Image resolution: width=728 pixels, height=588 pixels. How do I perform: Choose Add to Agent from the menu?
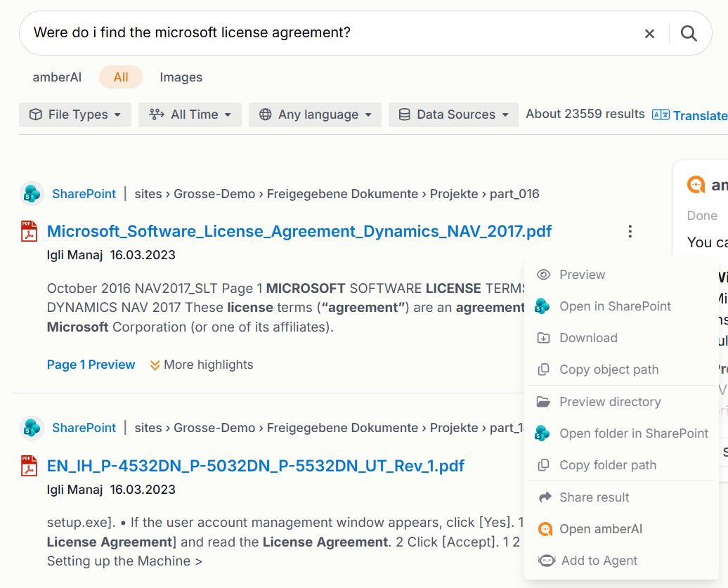[x=621, y=561]
